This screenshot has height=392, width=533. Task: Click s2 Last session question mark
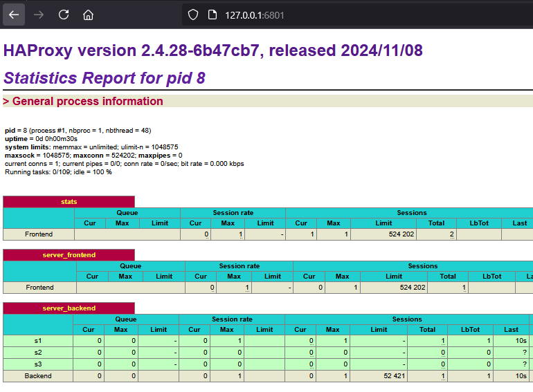pyautogui.click(x=525, y=353)
